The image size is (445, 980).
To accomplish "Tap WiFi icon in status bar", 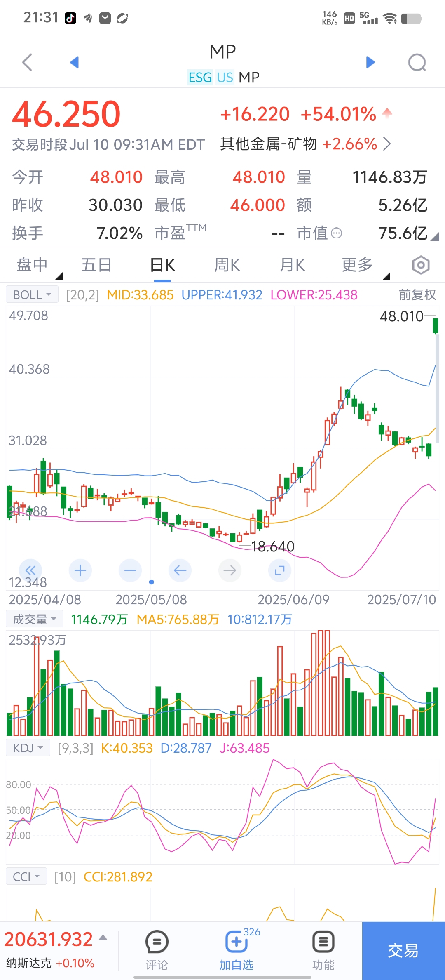I will 390,18.
